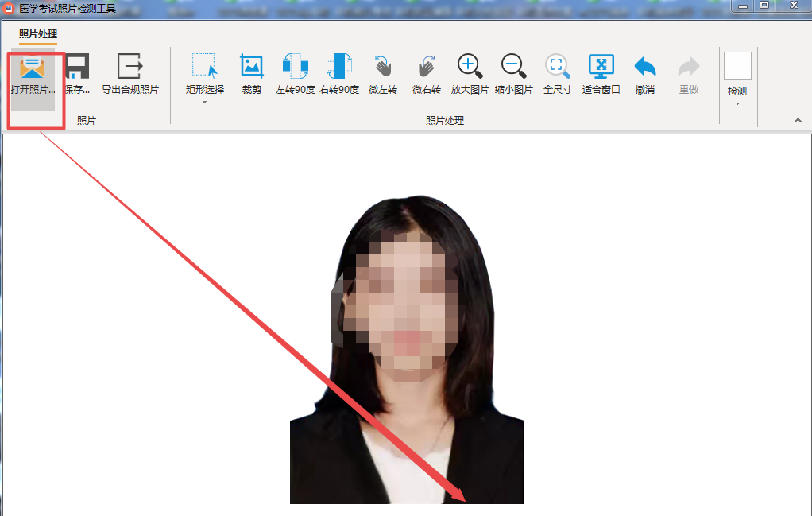The image size is (812, 516).
Task: Fit photo to window with 适合窗口
Action: tap(601, 68)
